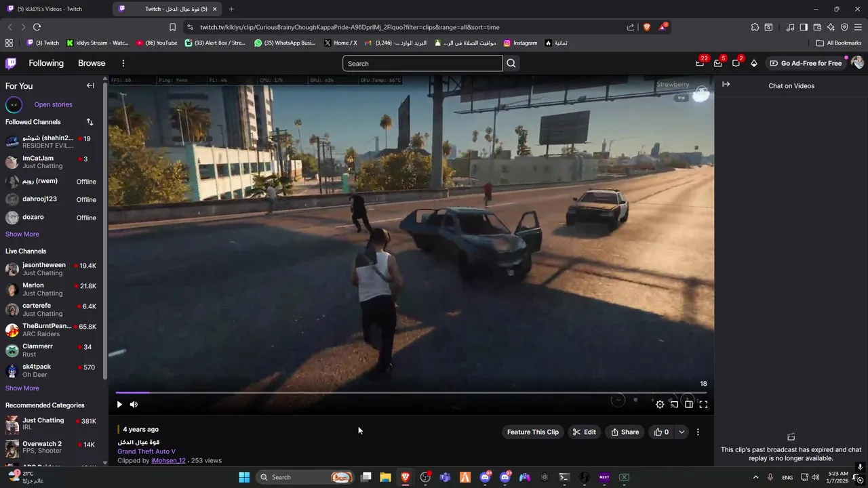This screenshot has width=868, height=488.
Task: Click the search magnifier button
Action: pos(511,64)
